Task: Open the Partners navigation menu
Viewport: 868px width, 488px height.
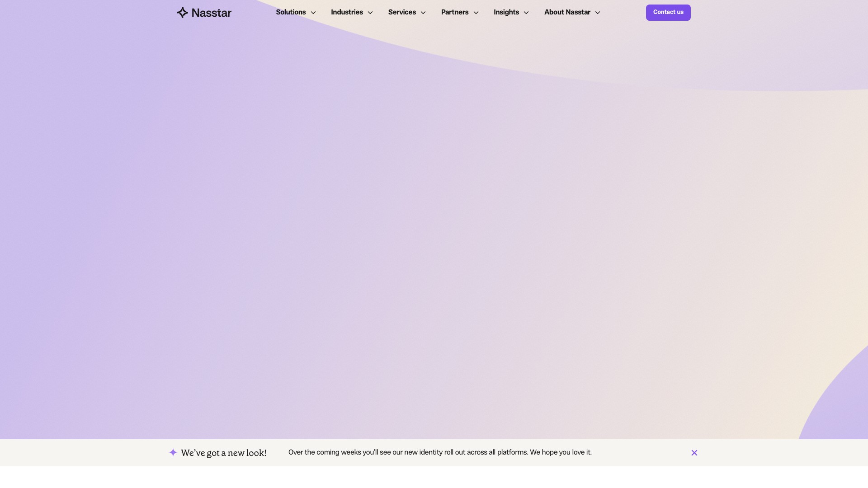Action: (x=454, y=12)
